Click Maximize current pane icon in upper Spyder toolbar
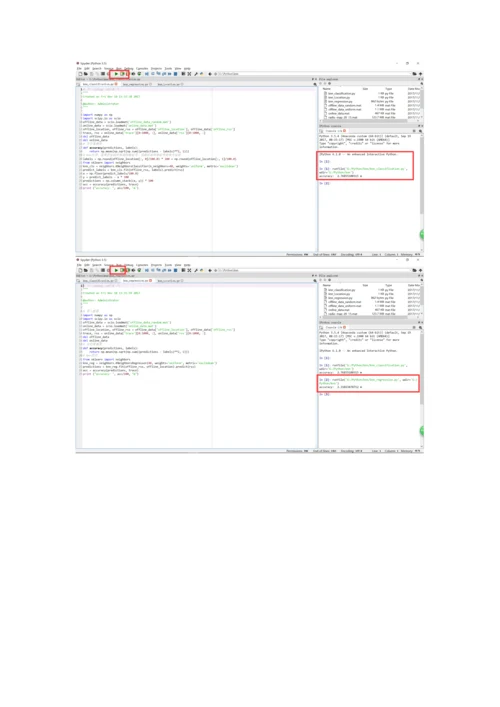Image resolution: width=500 pixels, height=707 pixels. (x=183, y=74)
